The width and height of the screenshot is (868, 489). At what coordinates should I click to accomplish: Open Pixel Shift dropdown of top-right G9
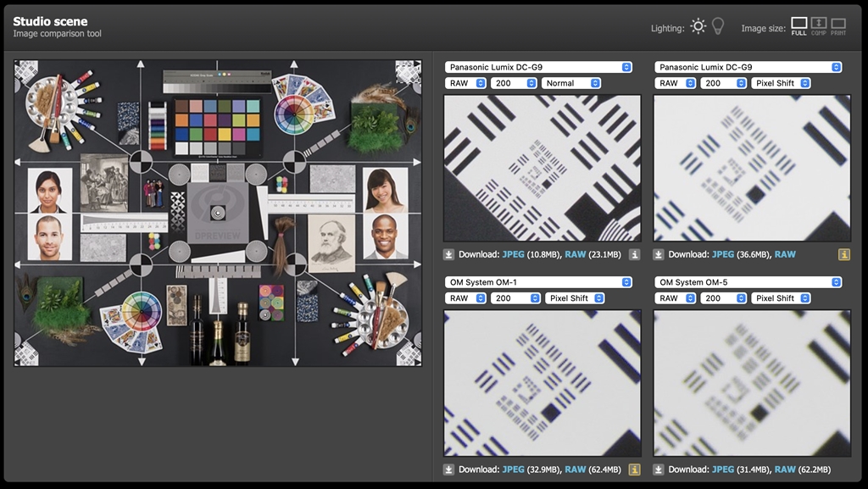tap(781, 83)
